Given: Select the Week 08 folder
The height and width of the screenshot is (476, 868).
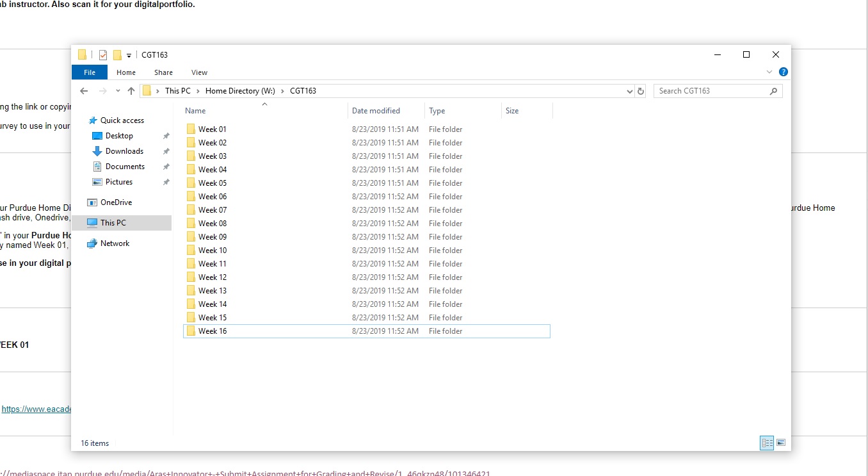Looking at the screenshot, I should point(212,224).
